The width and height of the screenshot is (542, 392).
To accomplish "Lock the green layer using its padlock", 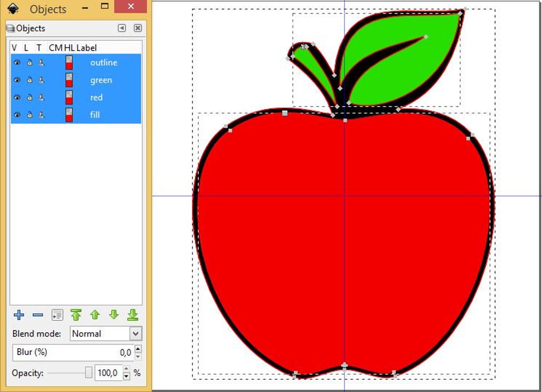I will pyautogui.click(x=29, y=79).
